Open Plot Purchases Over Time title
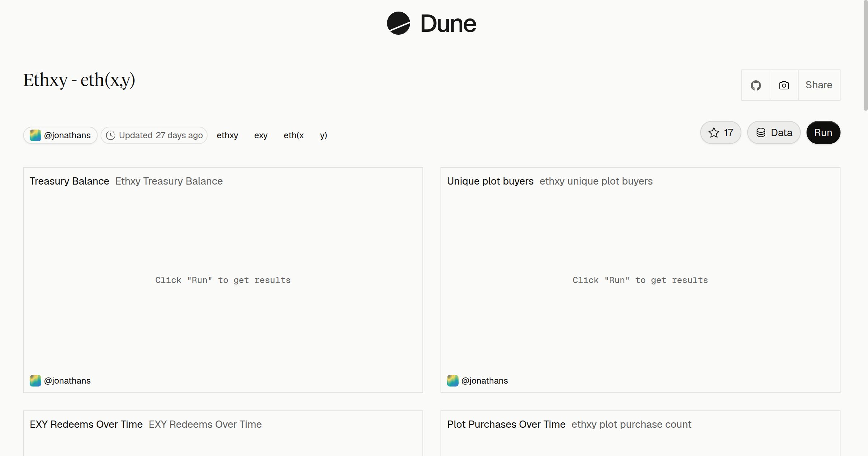Screen dimensions: 868x456 click(506, 424)
